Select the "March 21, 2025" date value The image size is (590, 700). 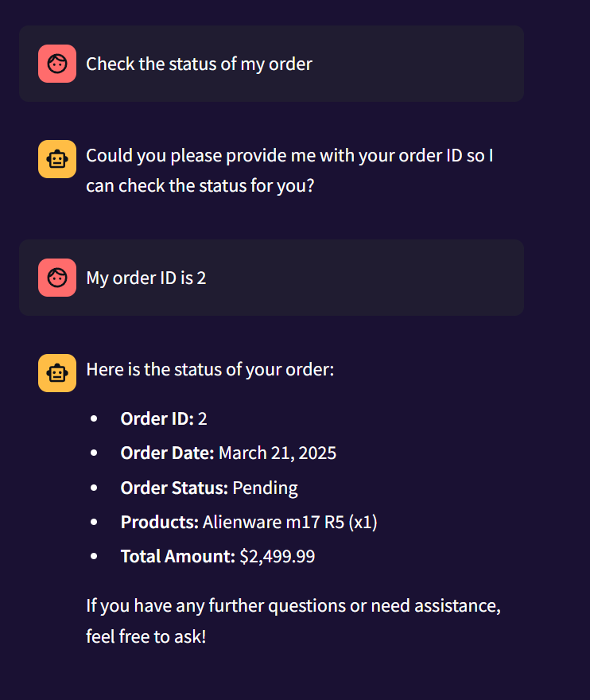(278, 453)
